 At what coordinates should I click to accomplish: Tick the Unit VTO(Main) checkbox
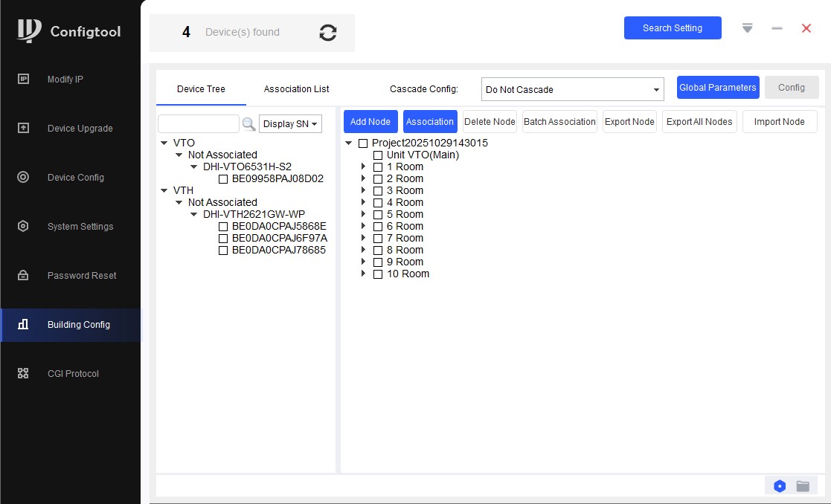[x=378, y=155]
